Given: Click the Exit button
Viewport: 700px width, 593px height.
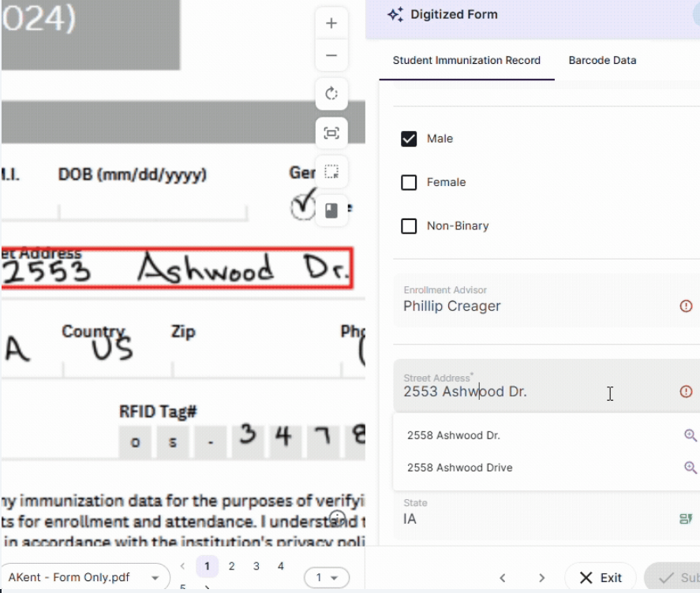Looking at the screenshot, I should 600,578.
